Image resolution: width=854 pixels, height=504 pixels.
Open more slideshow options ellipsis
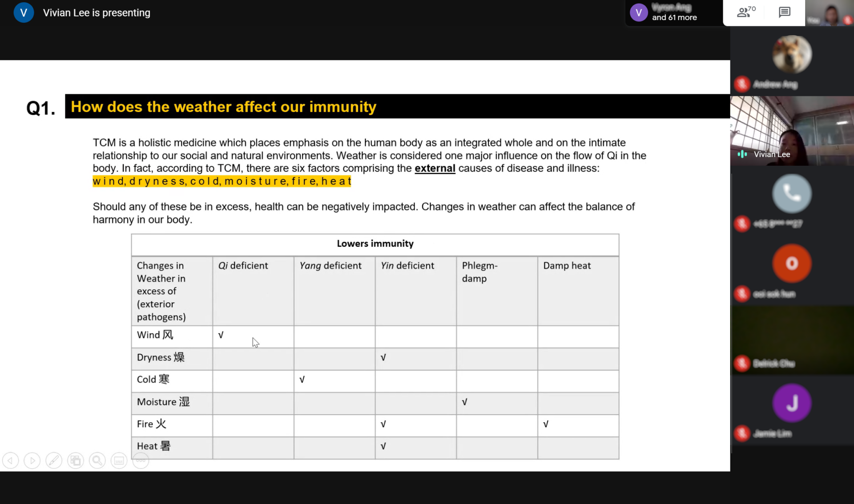tap(141, 460)
